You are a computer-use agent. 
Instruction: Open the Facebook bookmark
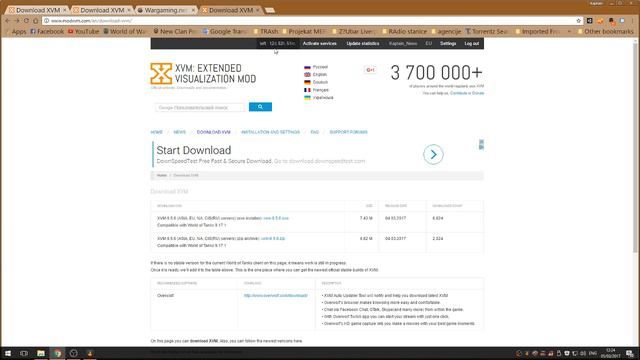pos(47,31)
